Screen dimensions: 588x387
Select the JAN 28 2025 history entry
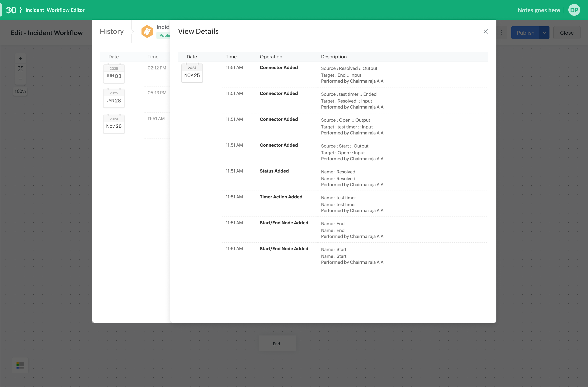pos(114,98)
